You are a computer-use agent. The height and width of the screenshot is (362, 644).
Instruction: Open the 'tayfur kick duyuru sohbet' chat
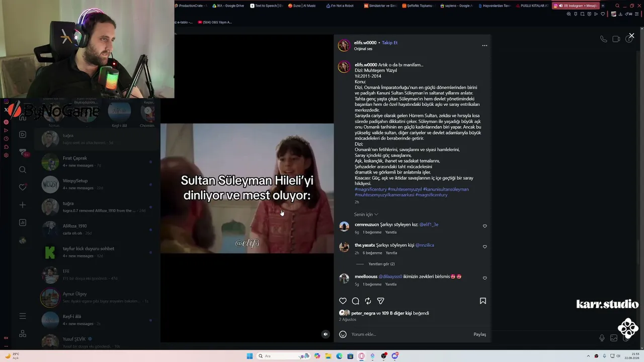(x=97, y=252)
